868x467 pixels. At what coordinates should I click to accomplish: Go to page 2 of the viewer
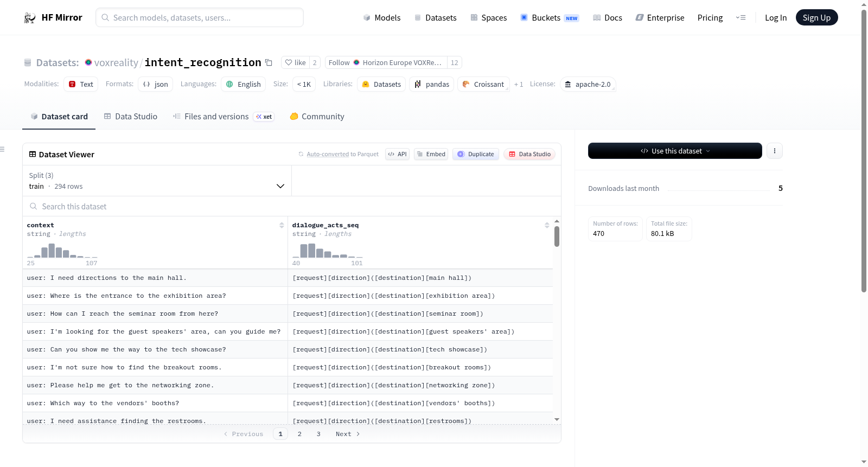pyautogui.click(x=299, y=434)
